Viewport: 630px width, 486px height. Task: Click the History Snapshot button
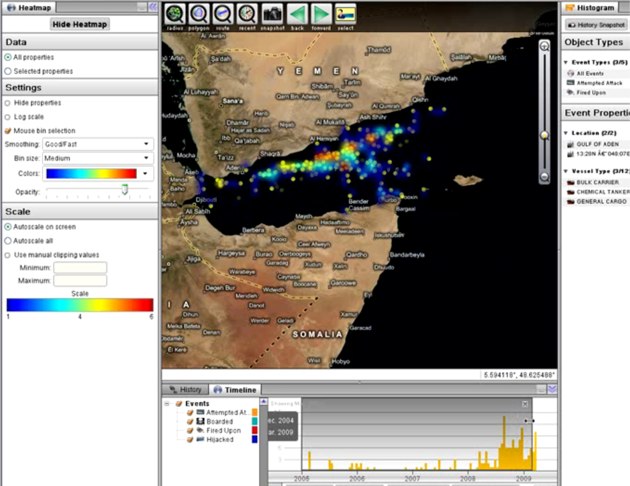596,23
